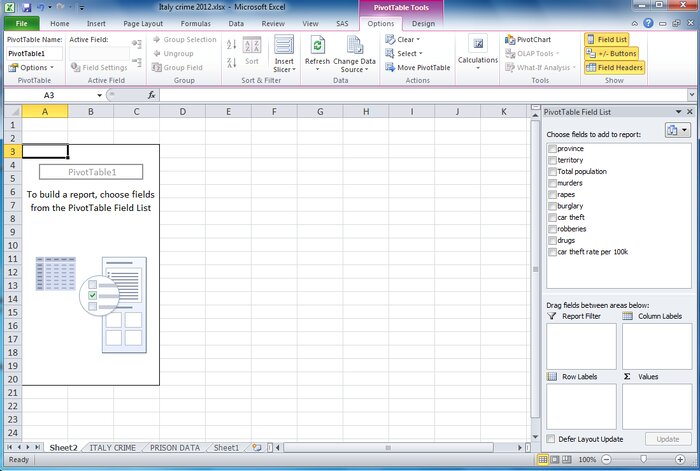Tick the Defer Layout Update checkbox
Viewport: 700px width, 471px height.
click(x=552, y=439)
